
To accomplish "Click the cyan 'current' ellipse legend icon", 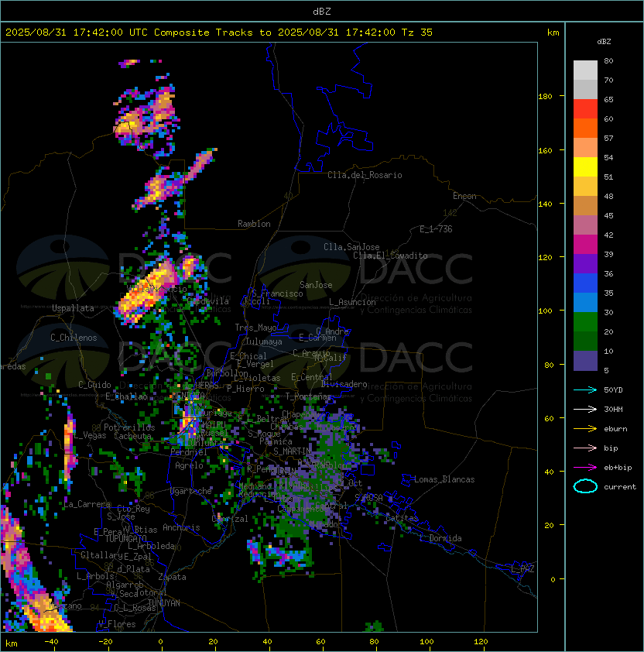I will pos(585,486).
